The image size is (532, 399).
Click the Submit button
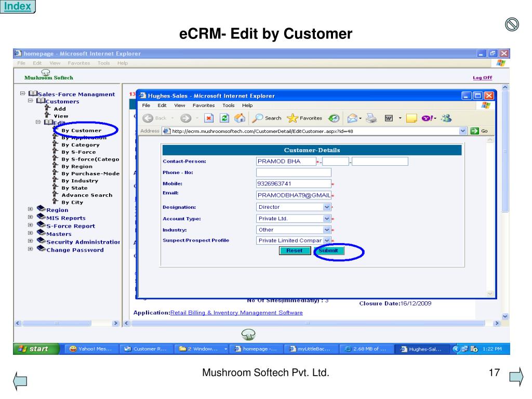(328, 250)
